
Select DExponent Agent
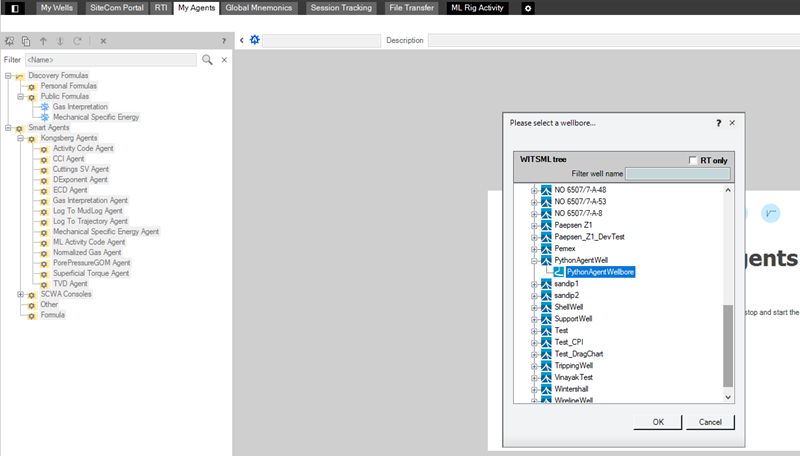[x=80, y=180]
